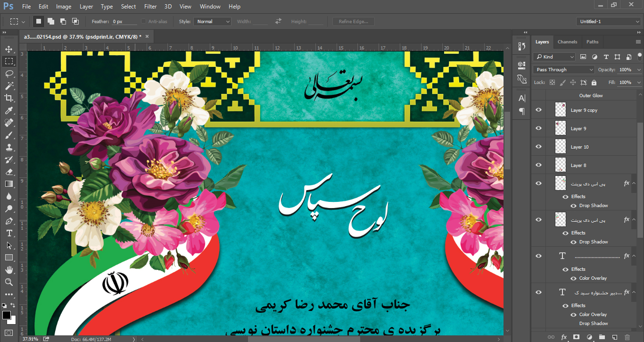644x342 pixels.
Task: Click the add layer mask icon
Action: tap(576, 337)
